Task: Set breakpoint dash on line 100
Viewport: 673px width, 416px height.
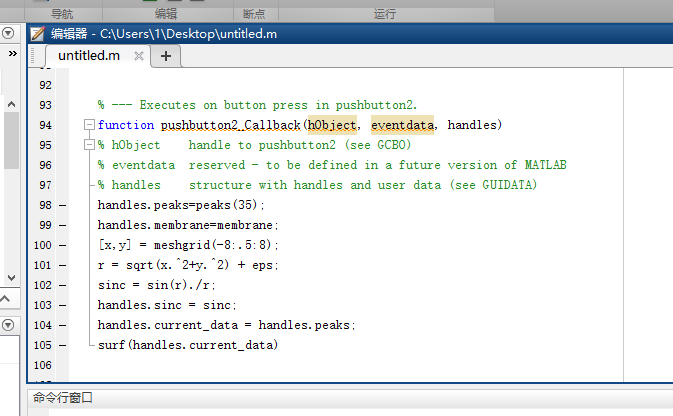Action: click(x=63, y=245)
